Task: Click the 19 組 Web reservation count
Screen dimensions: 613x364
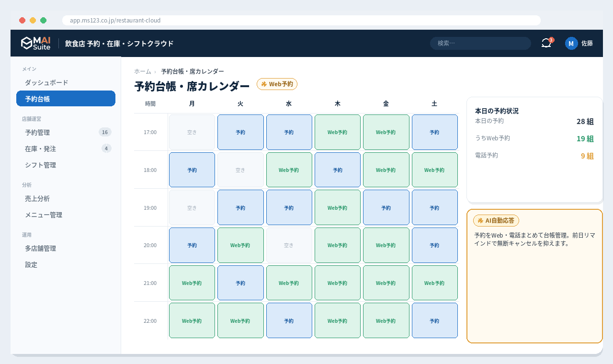Action: 585,138
